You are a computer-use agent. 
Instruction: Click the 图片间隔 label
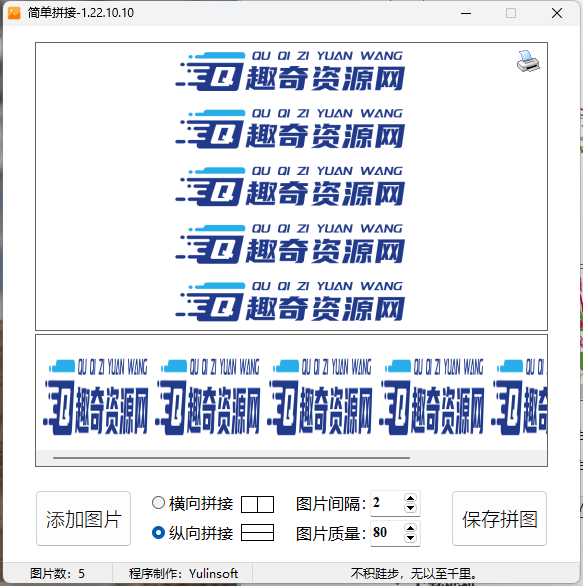[x=331, y=504]
